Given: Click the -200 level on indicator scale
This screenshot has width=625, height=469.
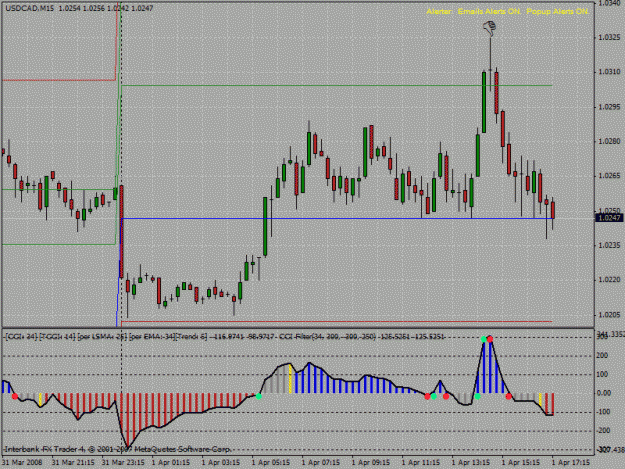Looking at the screenshot, I should (x=603, y=431).
